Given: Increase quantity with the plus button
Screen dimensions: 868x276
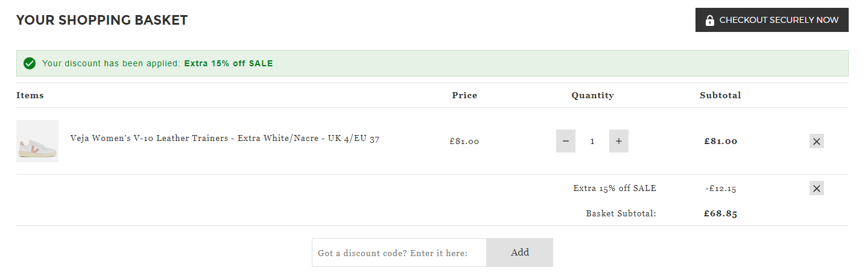Looking at the screenshot, I should tap(619, 141).
